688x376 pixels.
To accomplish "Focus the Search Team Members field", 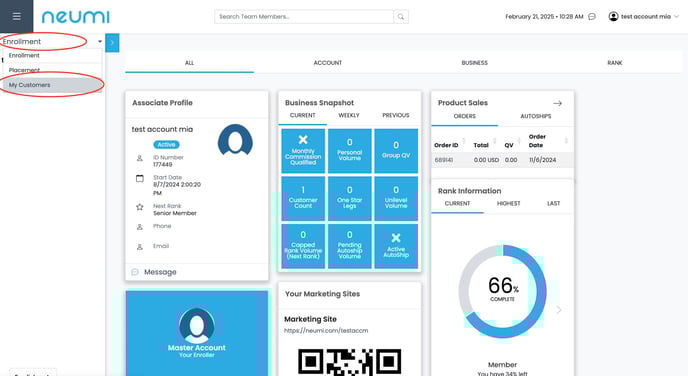I will pos(304,17).
